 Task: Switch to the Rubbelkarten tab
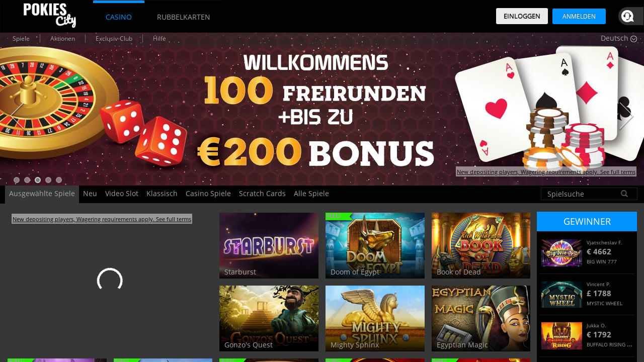coord(184,17)
